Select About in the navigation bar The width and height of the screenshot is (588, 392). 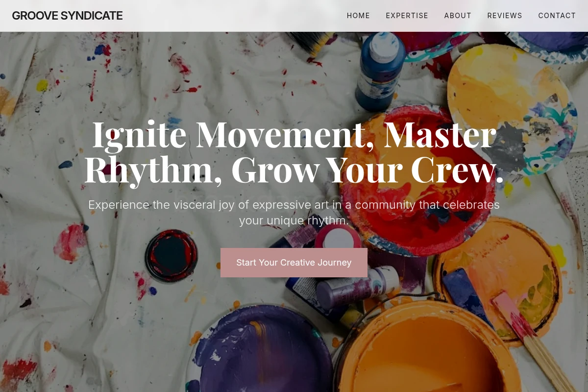pos(458,16)
